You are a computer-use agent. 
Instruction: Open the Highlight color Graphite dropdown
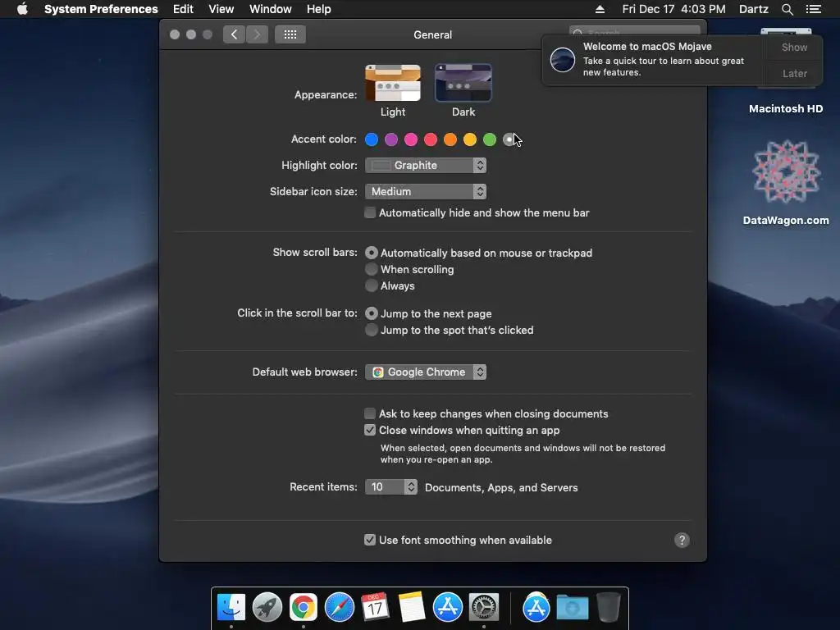pyautogui.click(x=426, y=165)
